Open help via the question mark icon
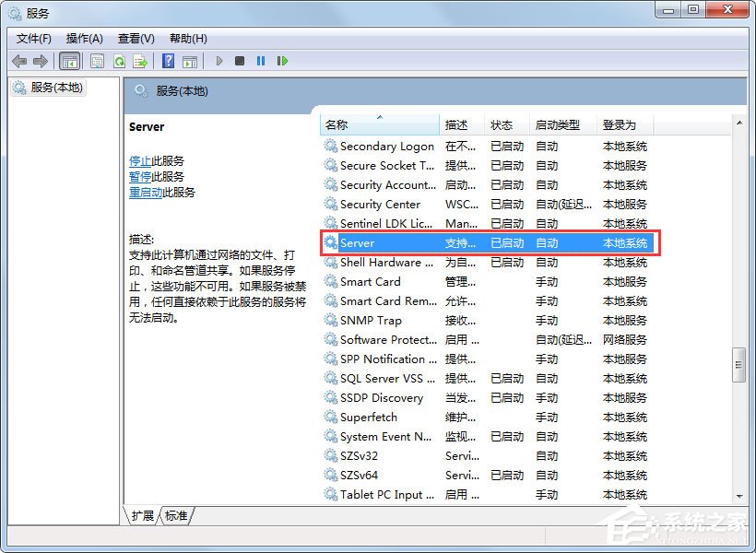This screenshot has width=756, height=553. 167,61
